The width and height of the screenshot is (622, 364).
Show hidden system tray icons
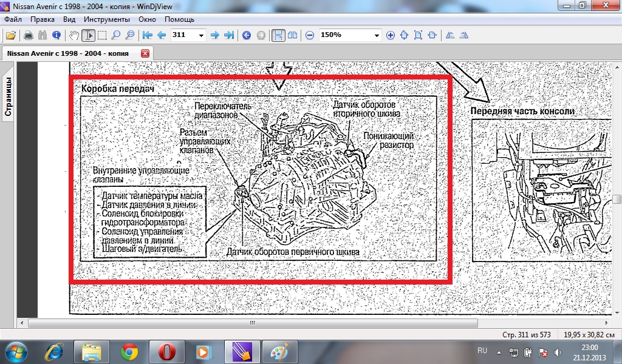point(499,351)
